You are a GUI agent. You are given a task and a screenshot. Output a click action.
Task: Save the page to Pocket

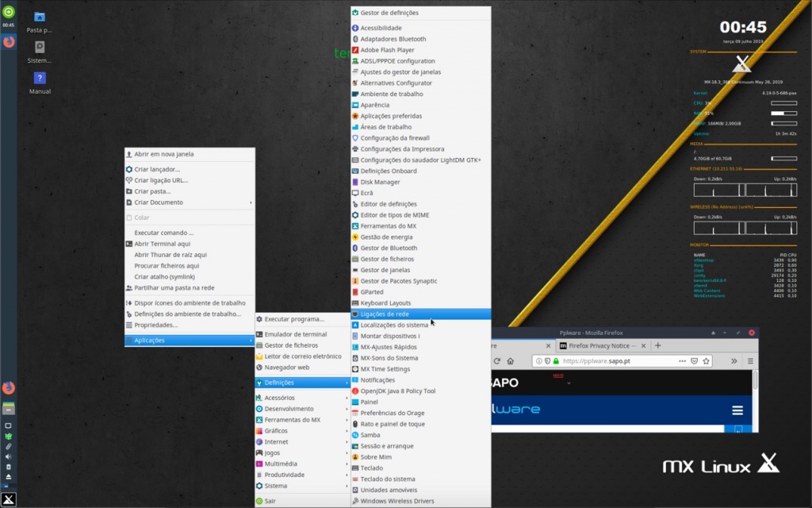click(x=695, y=361)
